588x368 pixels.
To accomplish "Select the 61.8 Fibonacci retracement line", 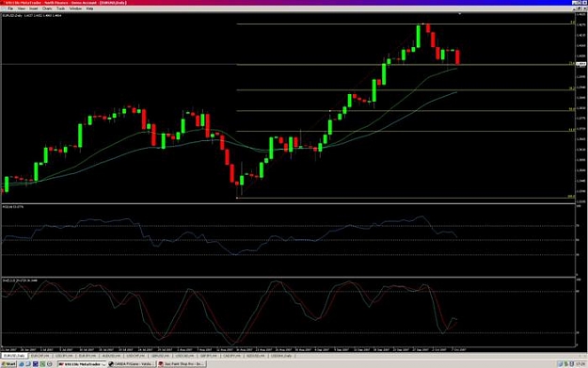I will tap(405, 132).
